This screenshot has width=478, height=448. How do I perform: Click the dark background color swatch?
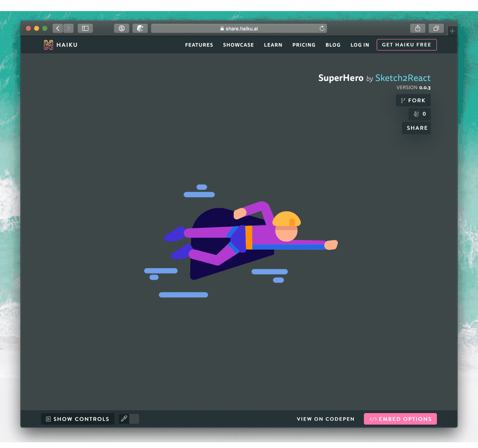(x=134, y=419)
